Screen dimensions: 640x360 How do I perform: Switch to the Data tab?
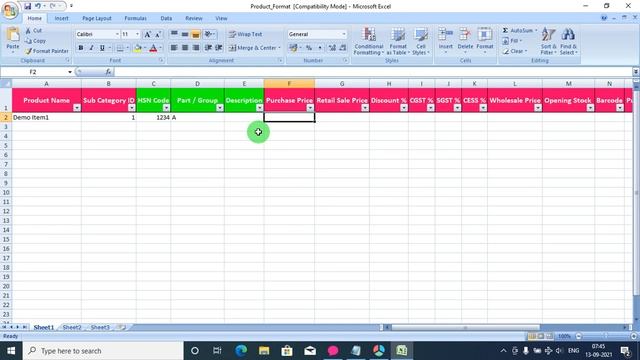[x=166, y=18]
